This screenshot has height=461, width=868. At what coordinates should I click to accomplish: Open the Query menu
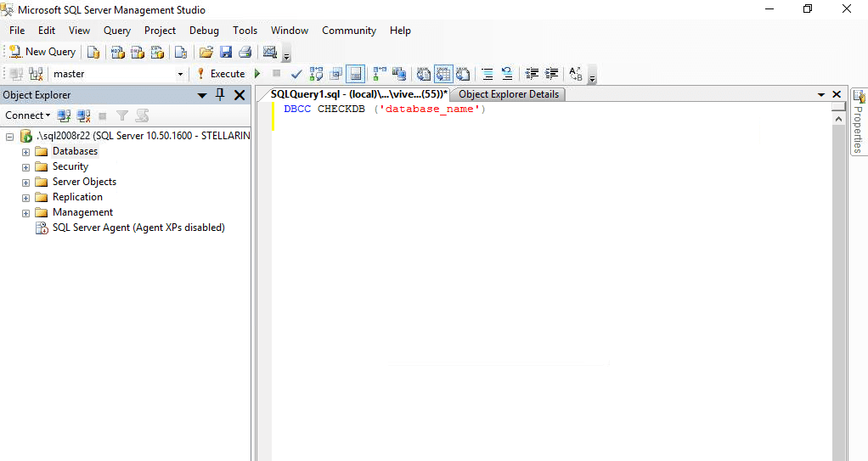point(117,31)
